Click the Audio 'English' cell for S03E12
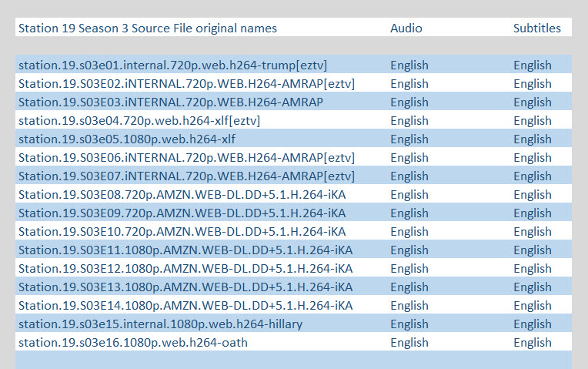The image size is (588, 369). tap(409, 268)
